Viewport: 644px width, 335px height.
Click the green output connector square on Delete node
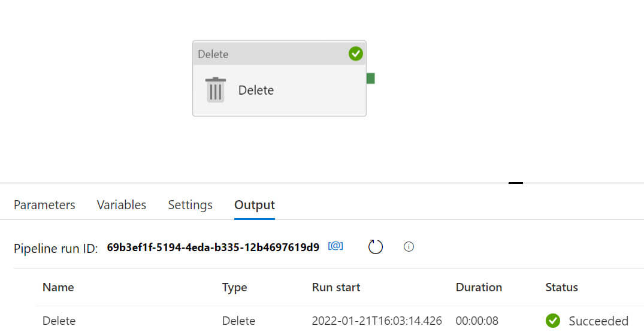tap(370, 78)
